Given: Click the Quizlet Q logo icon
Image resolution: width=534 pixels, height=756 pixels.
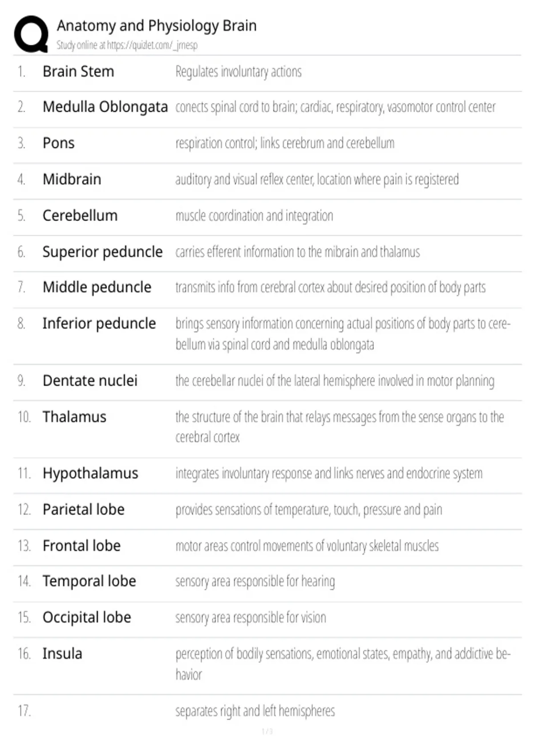Looking at the screenshot, I should coord(31,34).
